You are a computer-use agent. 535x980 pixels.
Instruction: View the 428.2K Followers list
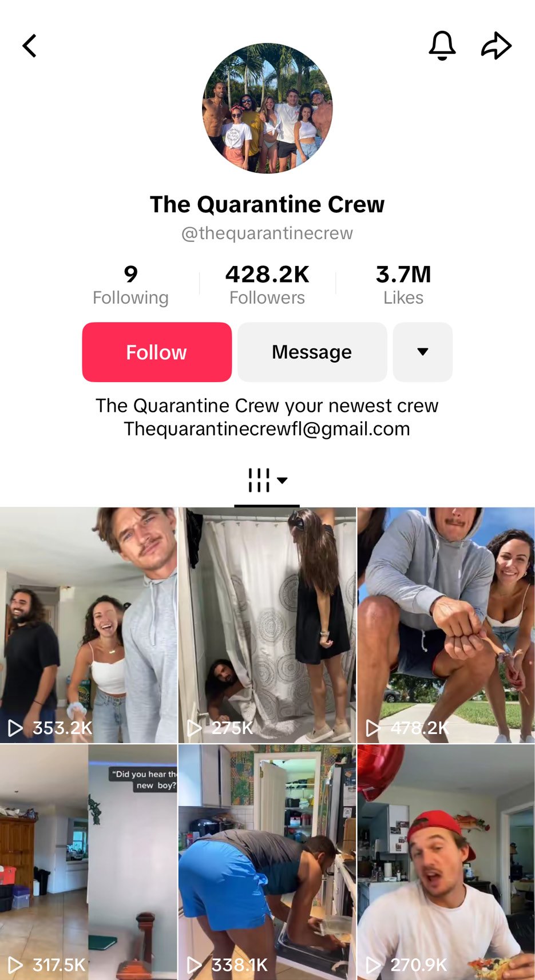tap(267, 285)
